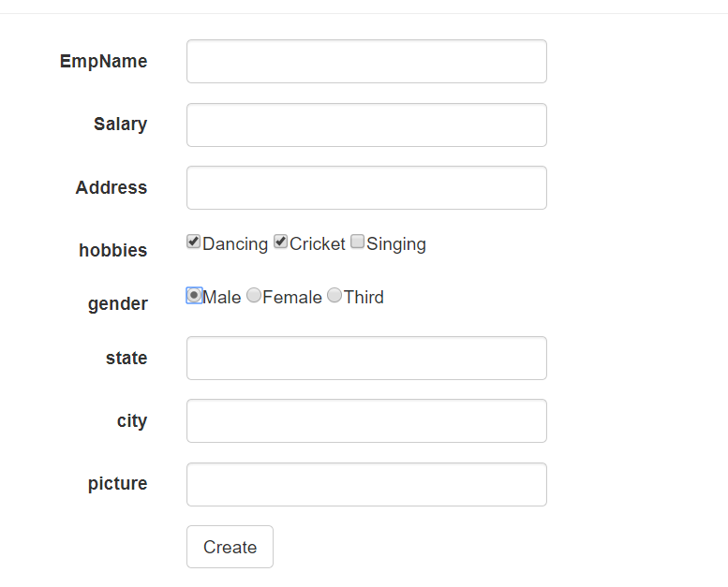Enable the Singing hobby checkbox

357,242
